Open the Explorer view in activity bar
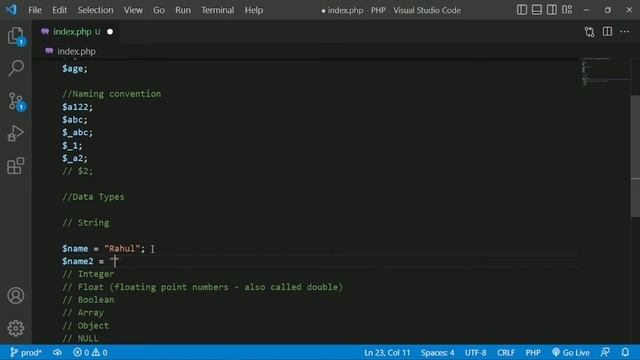 coord(16,36)
